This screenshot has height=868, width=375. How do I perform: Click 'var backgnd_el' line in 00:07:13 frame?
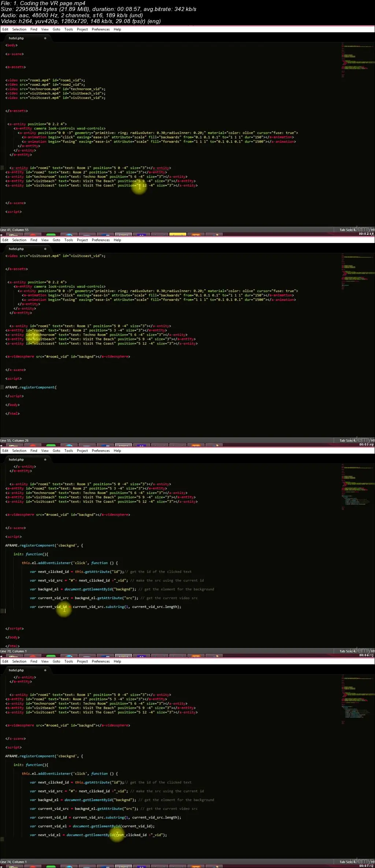[122, 800]
